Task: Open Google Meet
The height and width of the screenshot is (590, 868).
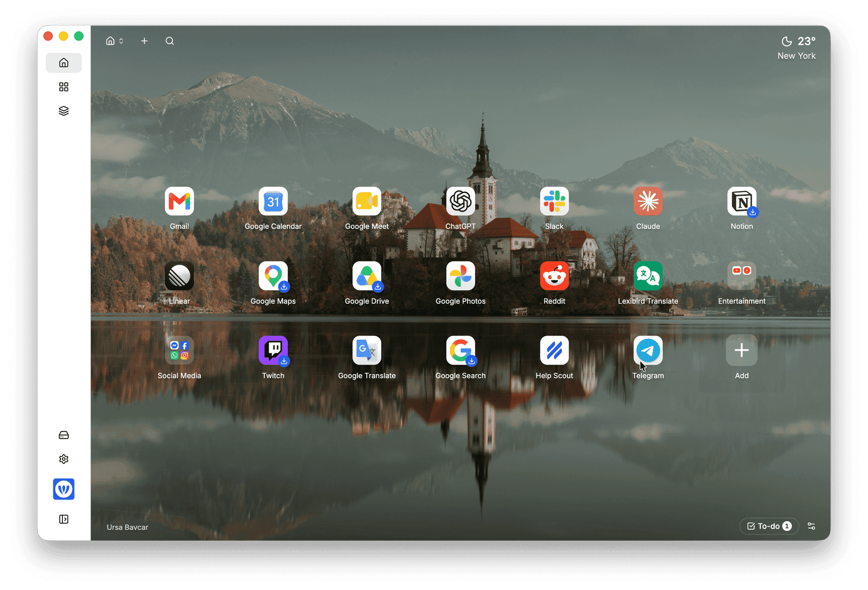Action: [x=367, y=201]
